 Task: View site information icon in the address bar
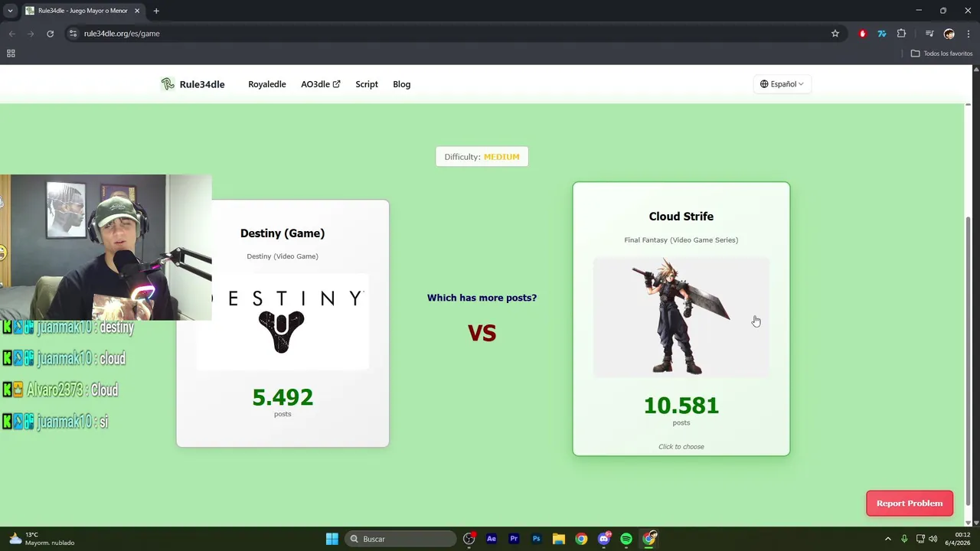[73, 34]
